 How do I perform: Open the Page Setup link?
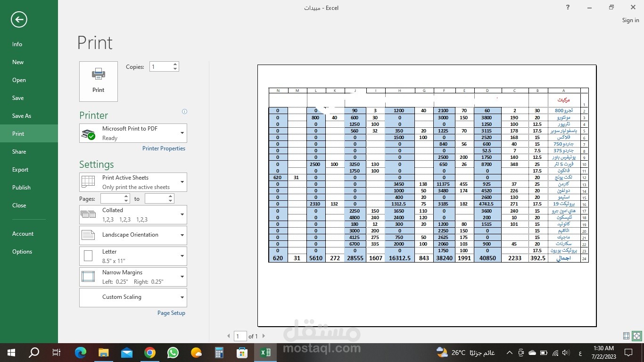coord(171,313)
